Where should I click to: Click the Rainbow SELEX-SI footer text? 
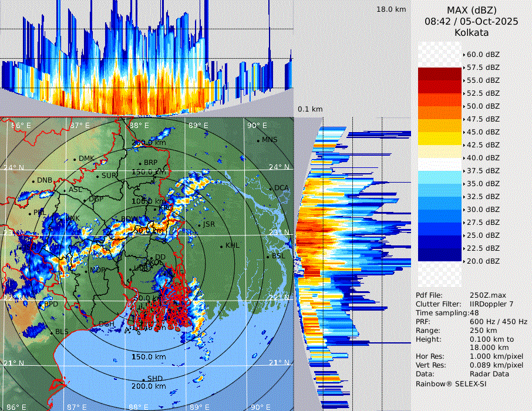(x=451, y=383)
